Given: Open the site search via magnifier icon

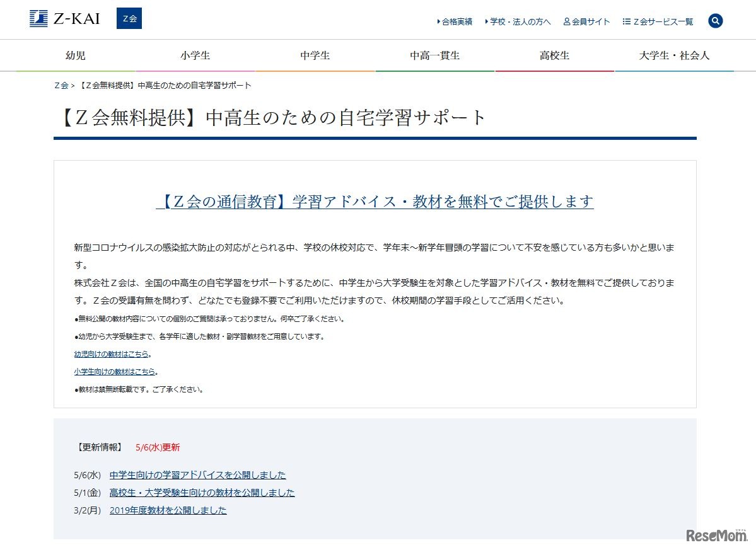Looking at the screenshot, I should click(x=715, y=20).
